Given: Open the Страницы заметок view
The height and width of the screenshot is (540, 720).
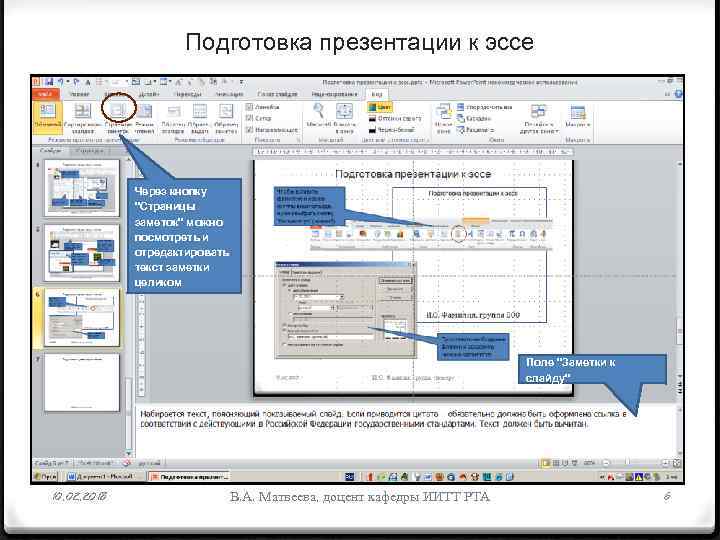Looking at the screenshot, I should pyautogui.click(x=118, y=118).
